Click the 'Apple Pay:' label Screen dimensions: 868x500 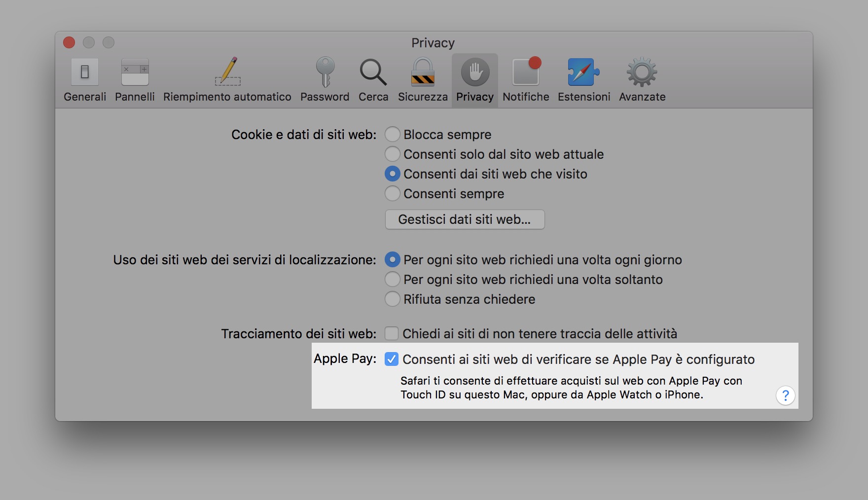click(x=345, y=358)
